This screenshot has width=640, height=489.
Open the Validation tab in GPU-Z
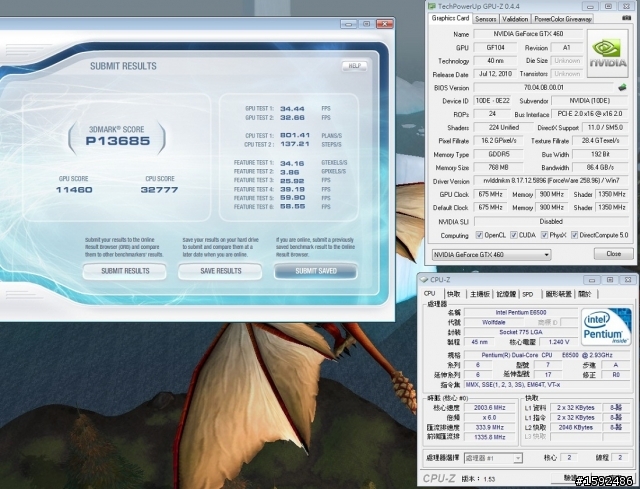pyautogui.click(x=515, y=19)
